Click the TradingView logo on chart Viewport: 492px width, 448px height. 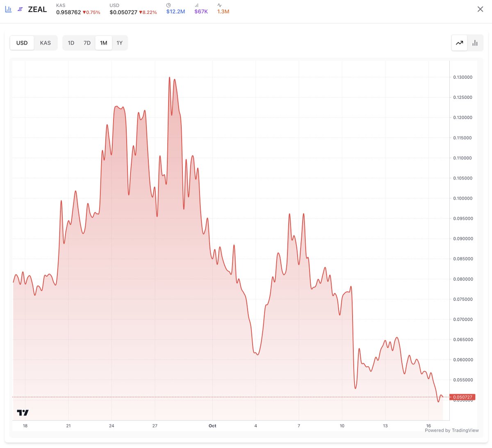click(23, 412)
